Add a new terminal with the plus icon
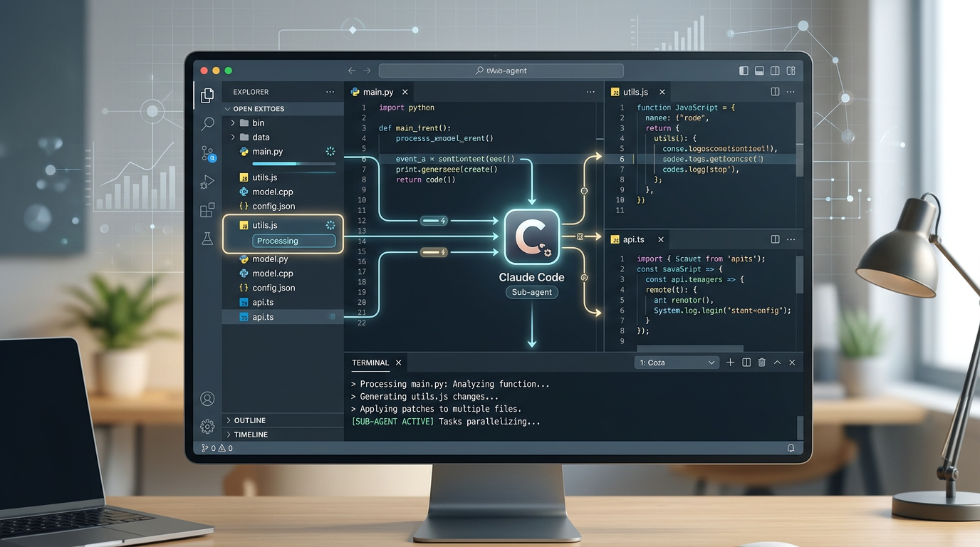The height and width of the screenshot is (547, 980). (x=729, y=362)
